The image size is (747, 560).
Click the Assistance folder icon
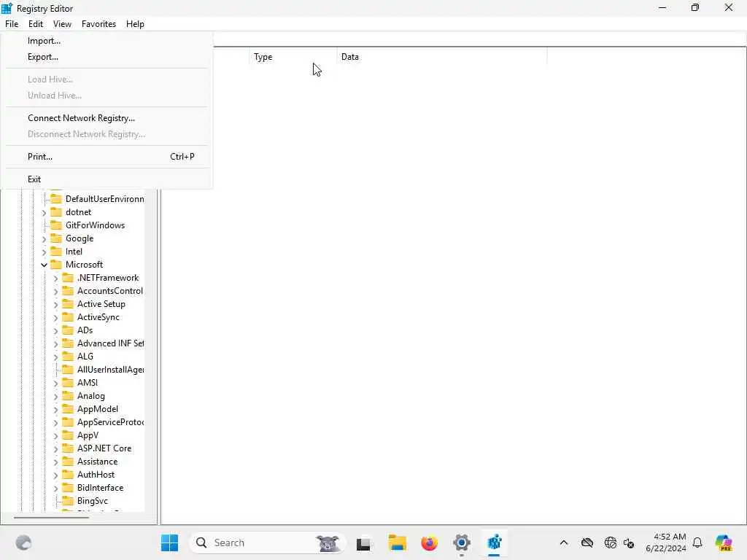click(x=68, y=462)
